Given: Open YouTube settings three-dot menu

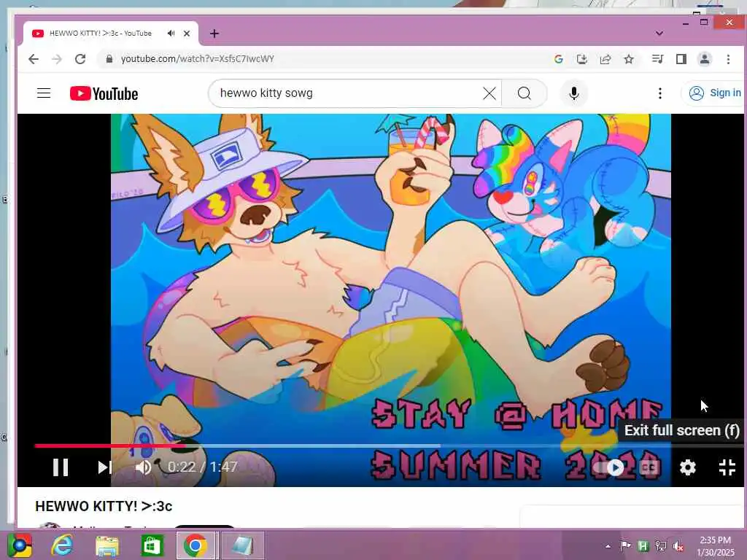Looking at the screenshot, I should pos(659,93).
